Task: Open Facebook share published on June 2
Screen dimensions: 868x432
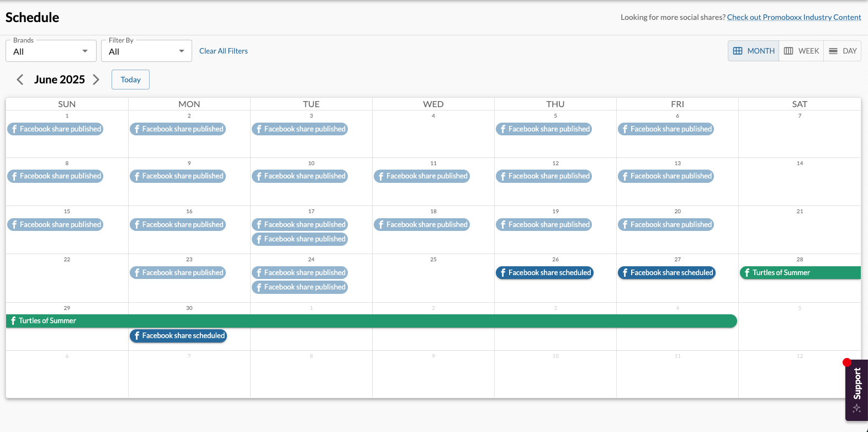Action: 177,129
